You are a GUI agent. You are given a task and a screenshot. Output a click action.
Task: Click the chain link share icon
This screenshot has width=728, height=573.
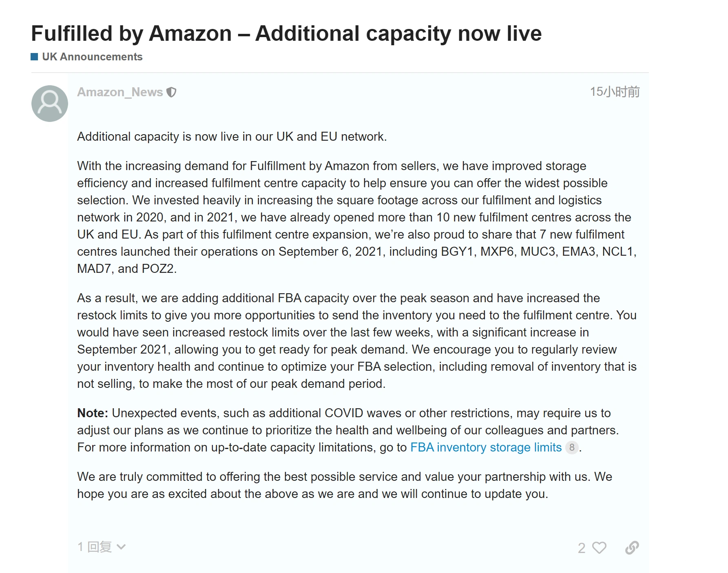632,547
